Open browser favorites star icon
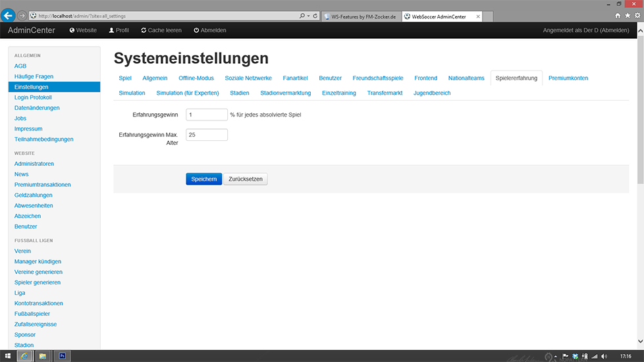This screenshot has height=362, width=644. [x=627, y=15]
